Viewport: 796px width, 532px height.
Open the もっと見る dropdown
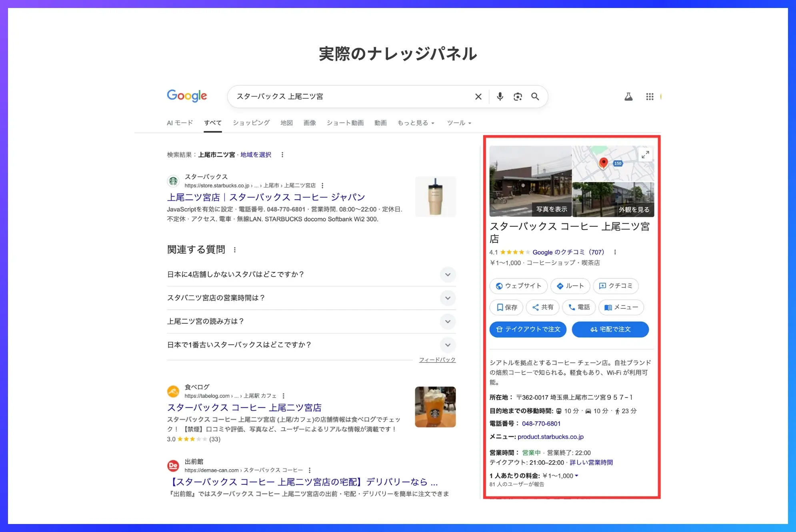[x=416, y=123]
